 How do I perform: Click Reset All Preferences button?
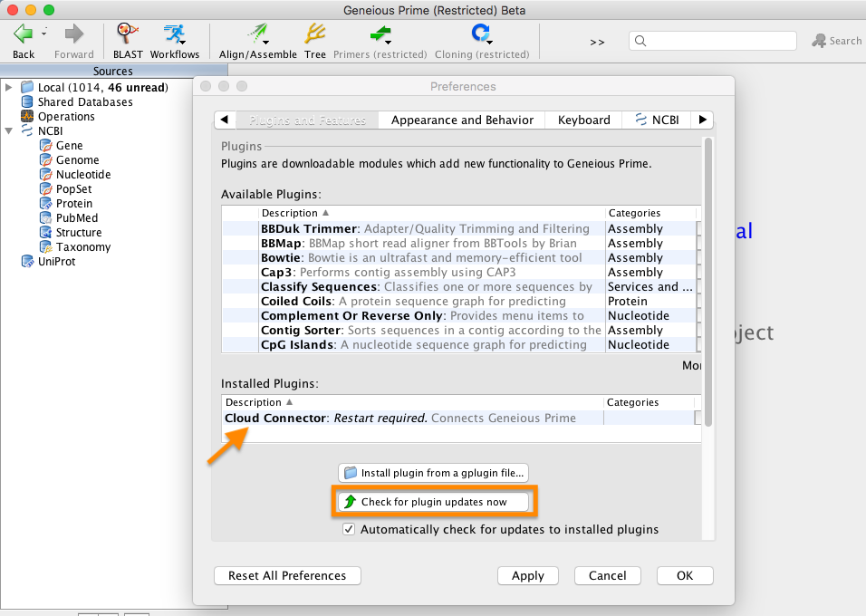coord(287,575)
